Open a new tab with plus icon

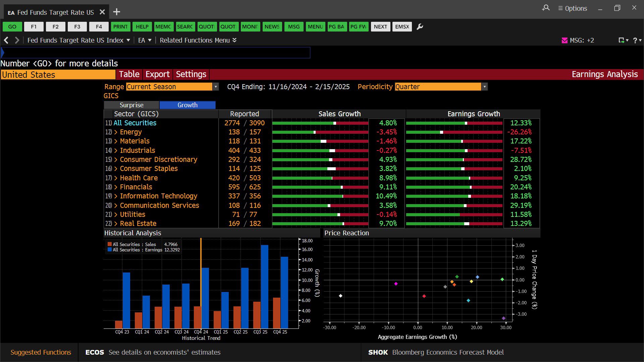(x=116, y=12)
